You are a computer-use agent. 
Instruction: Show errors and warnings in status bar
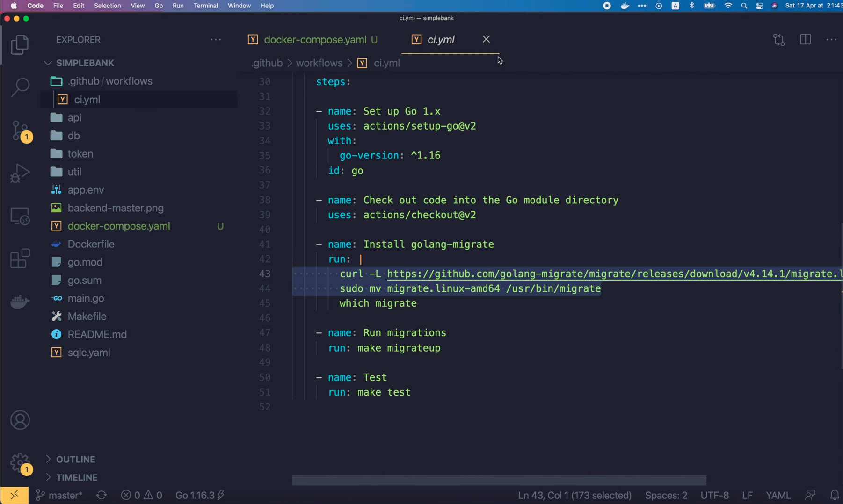pyautogui.click(x=142, y=495)
